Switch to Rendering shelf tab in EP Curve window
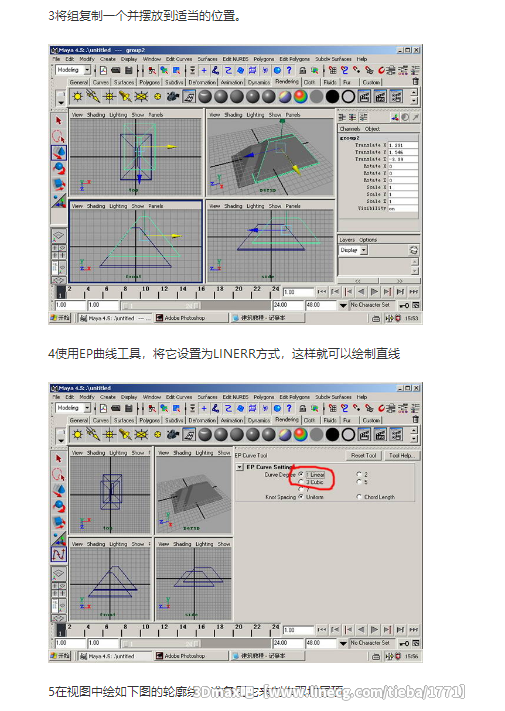 (286, 419)
